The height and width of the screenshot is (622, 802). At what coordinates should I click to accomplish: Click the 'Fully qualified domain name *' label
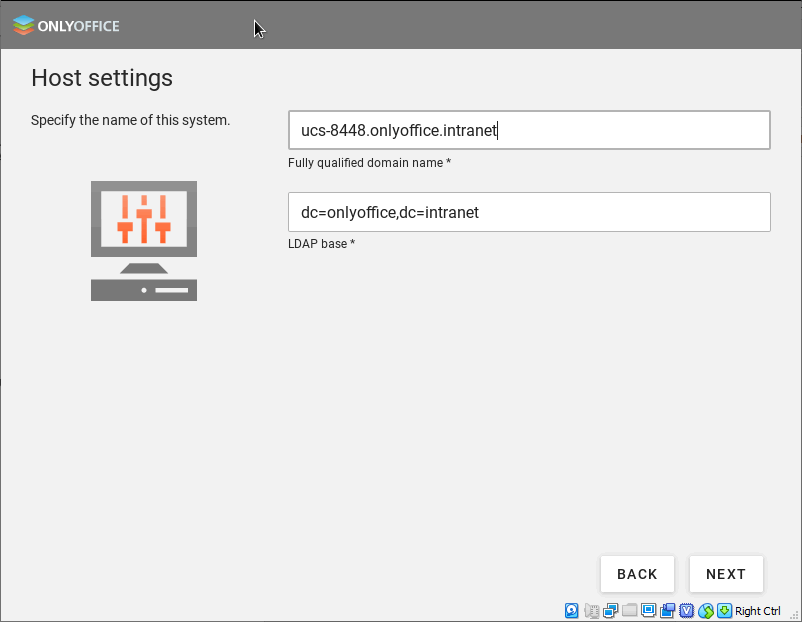(x=369, y=163)
